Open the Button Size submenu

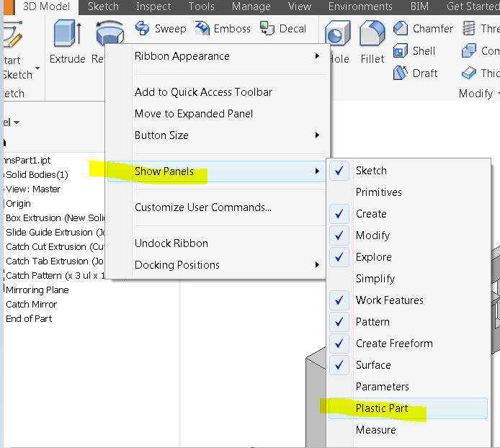pos(217,135)
